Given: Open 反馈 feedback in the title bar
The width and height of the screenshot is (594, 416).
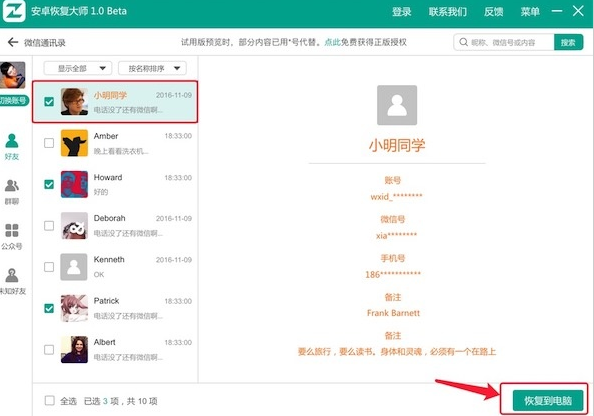Looking at the screenshot, I should click(493, 12).
